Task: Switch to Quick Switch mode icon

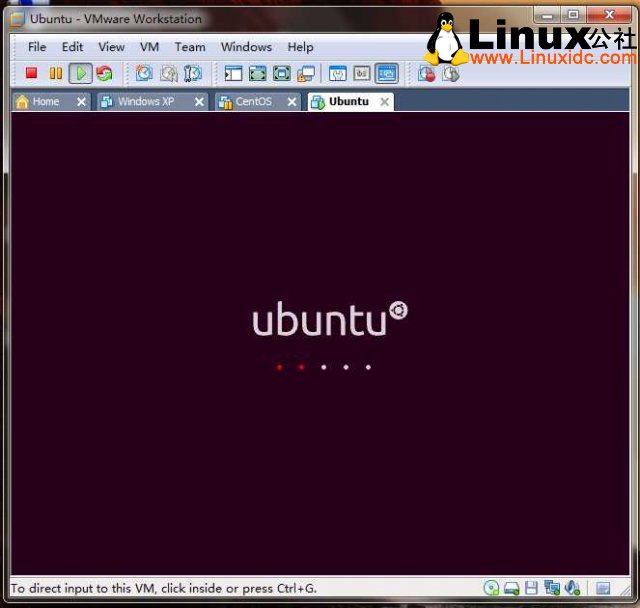Action: coord(258,73)
